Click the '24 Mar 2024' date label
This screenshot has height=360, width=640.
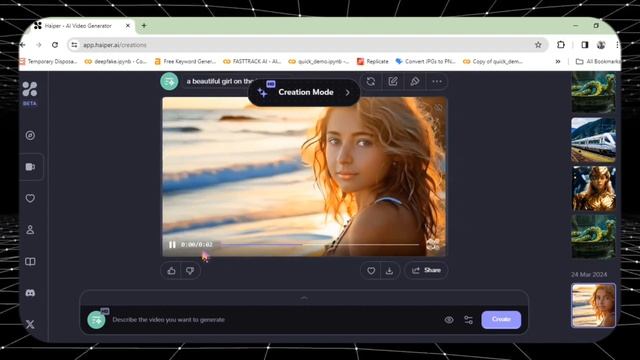pyautogui.click(x=589, y=275)
